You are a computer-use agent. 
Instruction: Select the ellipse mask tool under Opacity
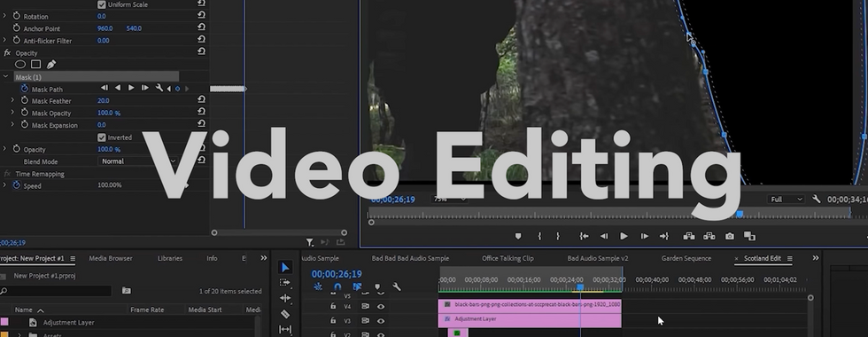(20, 65)
